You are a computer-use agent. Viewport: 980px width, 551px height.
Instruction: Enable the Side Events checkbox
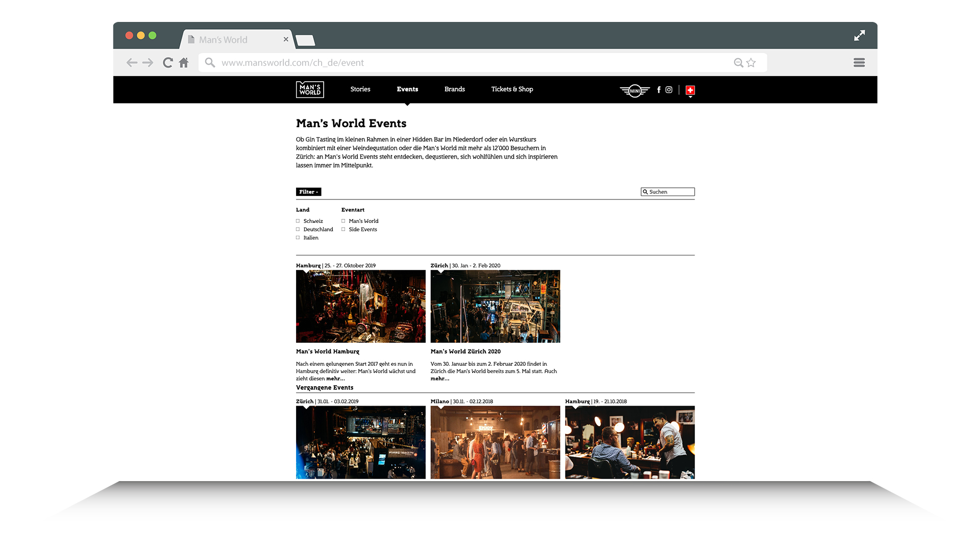click(344, 230)
